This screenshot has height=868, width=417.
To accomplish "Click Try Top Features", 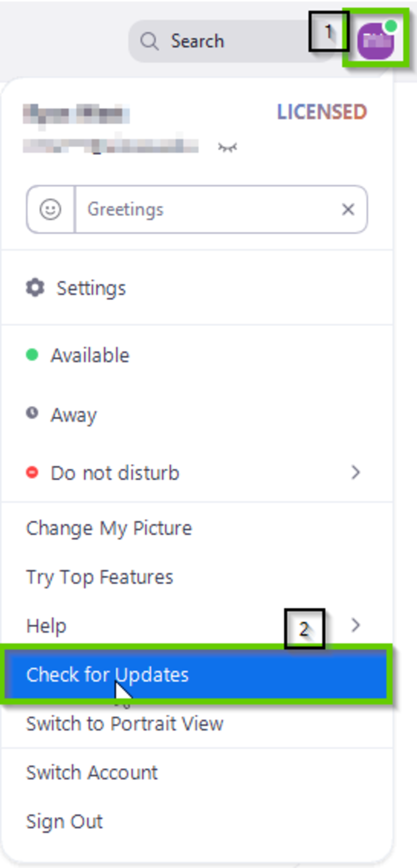I will tap(100, 576).
